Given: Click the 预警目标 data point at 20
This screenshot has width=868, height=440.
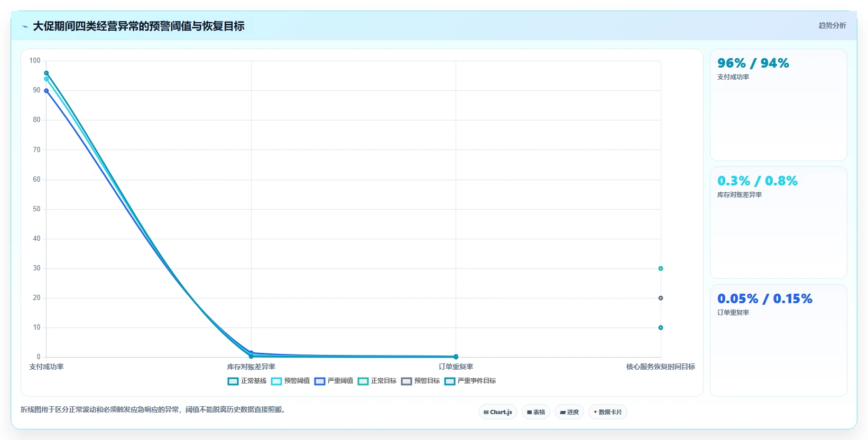Looking at the screenshot, I should (661, 298).
